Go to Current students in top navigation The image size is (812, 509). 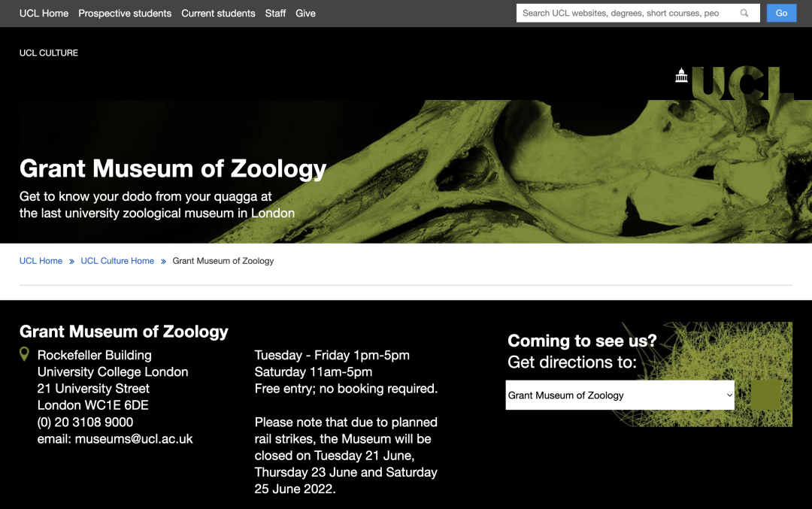pos(218,14)
